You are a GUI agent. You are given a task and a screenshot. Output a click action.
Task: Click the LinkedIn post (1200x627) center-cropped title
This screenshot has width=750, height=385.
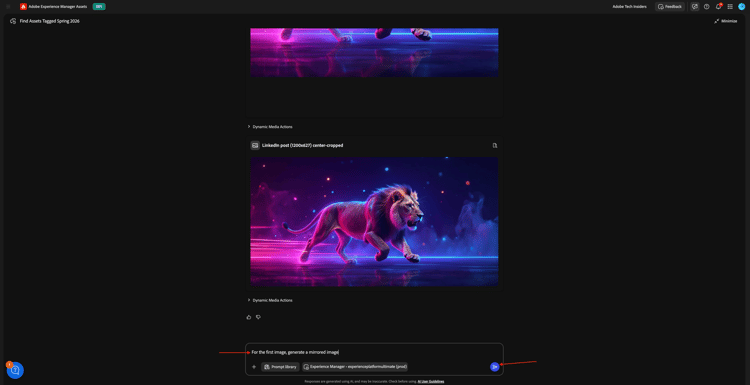pos(302,145)
